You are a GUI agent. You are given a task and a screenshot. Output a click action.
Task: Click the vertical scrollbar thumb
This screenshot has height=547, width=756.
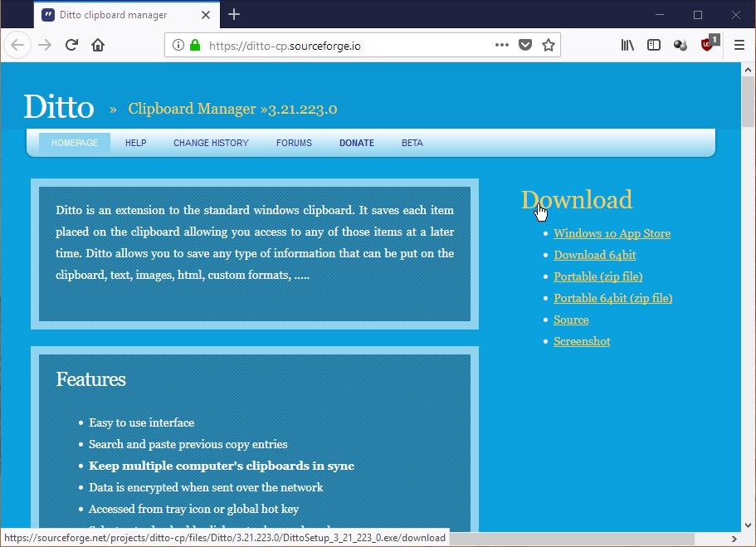748,100
